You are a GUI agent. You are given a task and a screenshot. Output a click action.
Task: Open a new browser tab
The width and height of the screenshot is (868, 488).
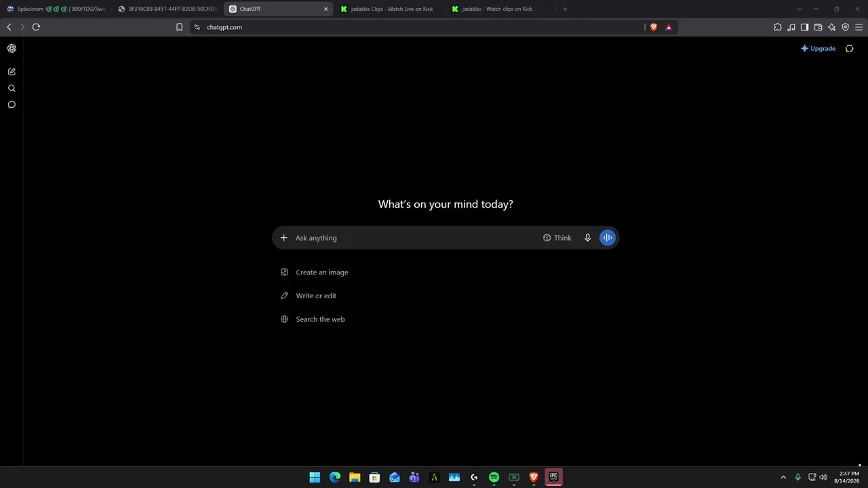click(x=565, y=9)
